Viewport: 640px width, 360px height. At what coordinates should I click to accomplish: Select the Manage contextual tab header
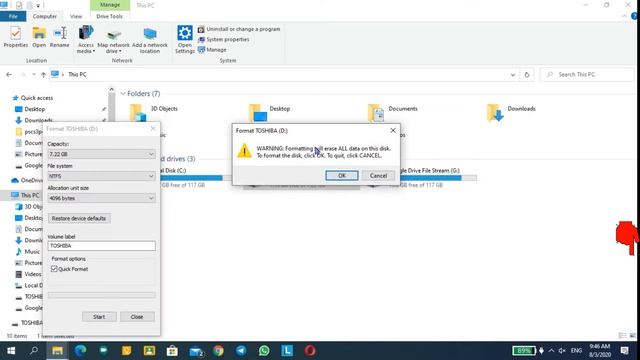110,5
